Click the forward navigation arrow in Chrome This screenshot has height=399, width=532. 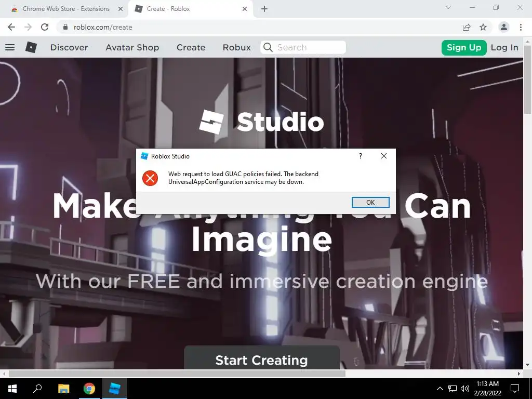(28, 27)
